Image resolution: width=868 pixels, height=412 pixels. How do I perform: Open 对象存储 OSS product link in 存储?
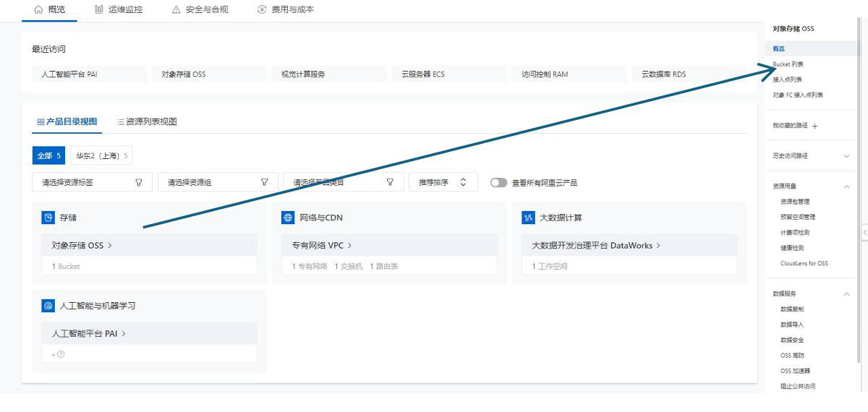(x=82, y=246)
